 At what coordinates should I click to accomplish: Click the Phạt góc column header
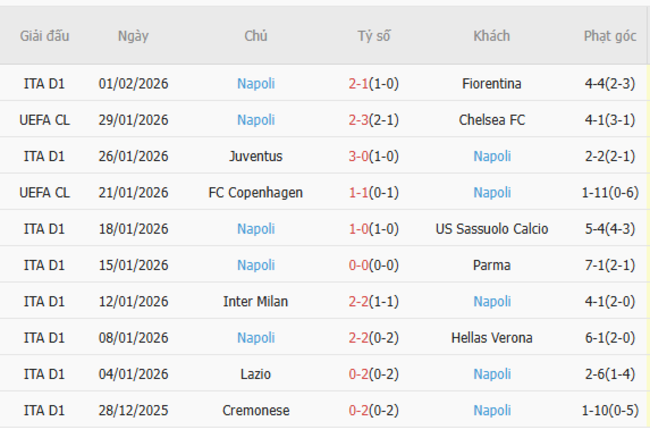(x=610, y=36)
